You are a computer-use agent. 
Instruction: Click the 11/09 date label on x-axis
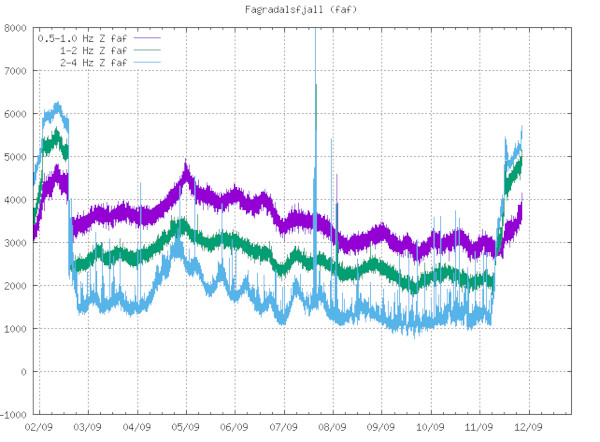click(479, 425)
